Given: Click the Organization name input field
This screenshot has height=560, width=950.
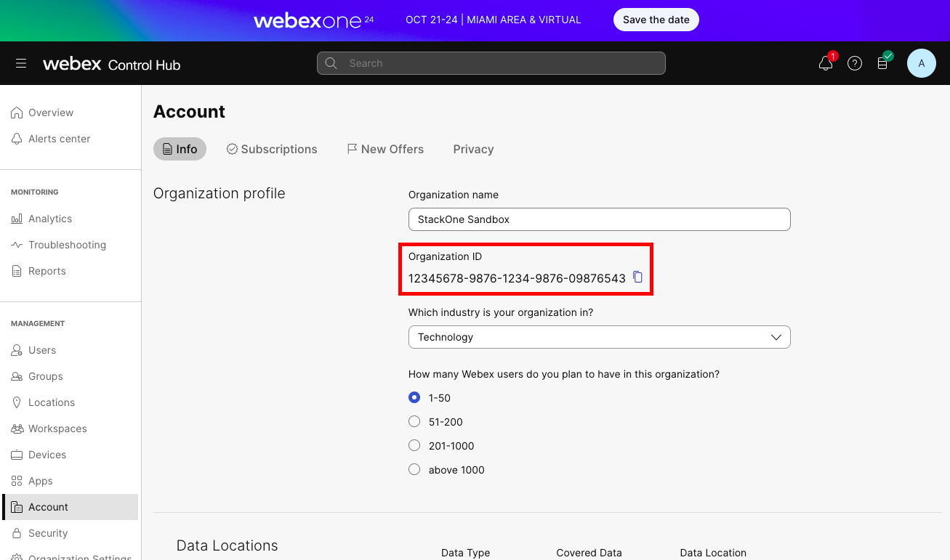Looking at the screenshot, I should [599, 219].
